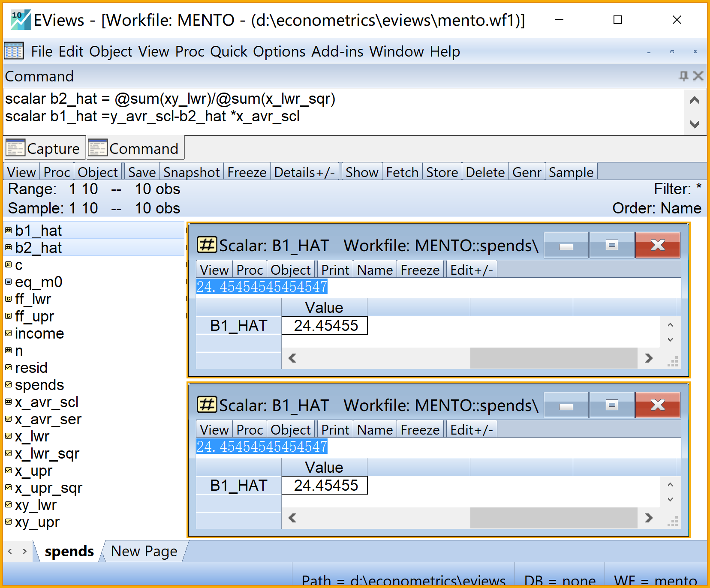710x588 pixels.
Task: Pin the Command window panel
Action: tap(683, 76)
